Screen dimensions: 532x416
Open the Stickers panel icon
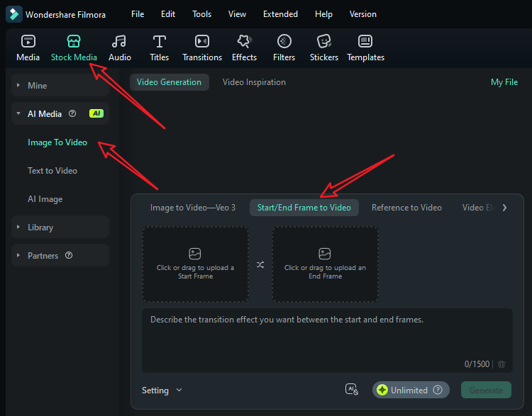pyautogui.click(x=323, y=41)
